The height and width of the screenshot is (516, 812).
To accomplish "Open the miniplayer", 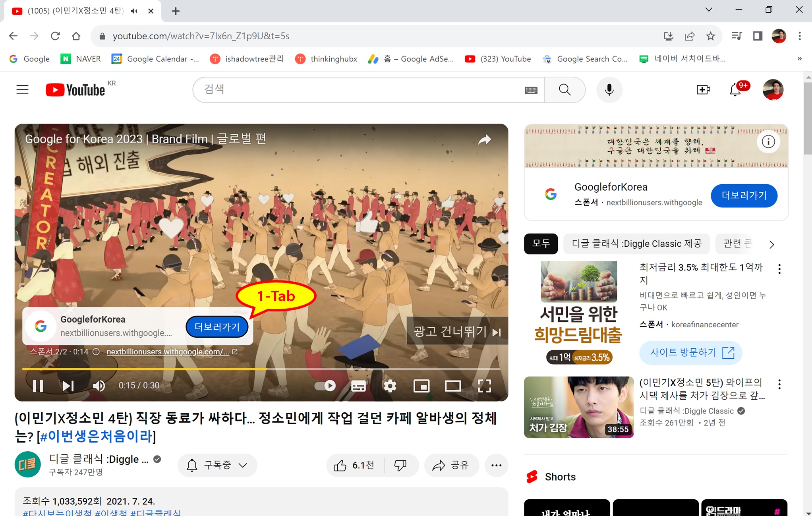I will click(x=421, y=386).
